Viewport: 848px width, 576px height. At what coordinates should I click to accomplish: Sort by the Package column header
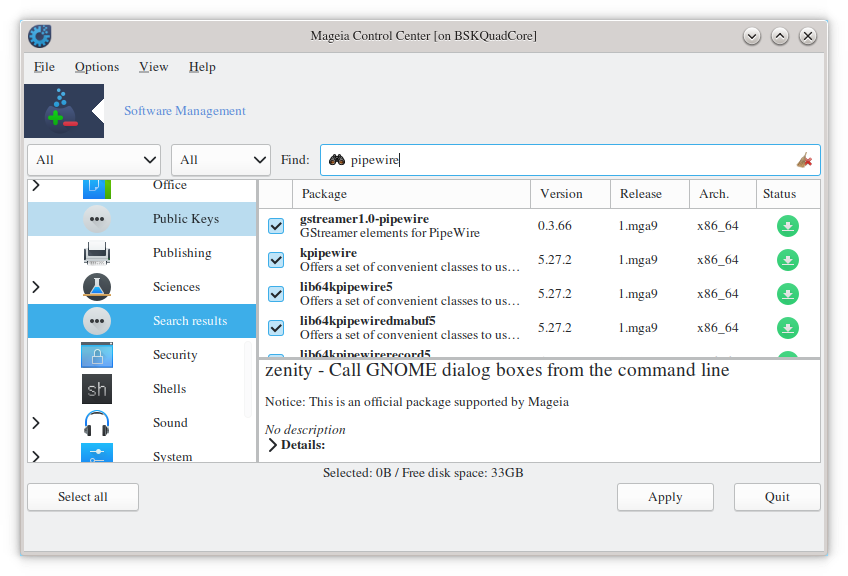pyautogui.click(x=411, y=194)
